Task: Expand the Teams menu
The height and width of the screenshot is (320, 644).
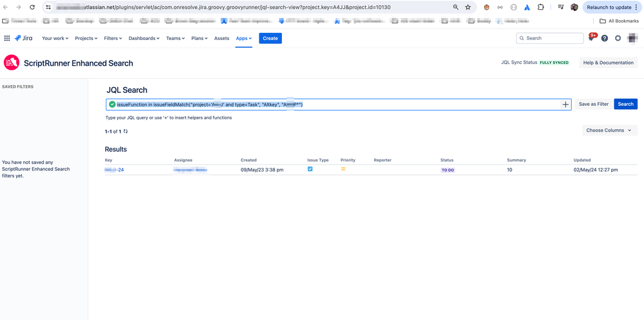Action: click(176, 38)
